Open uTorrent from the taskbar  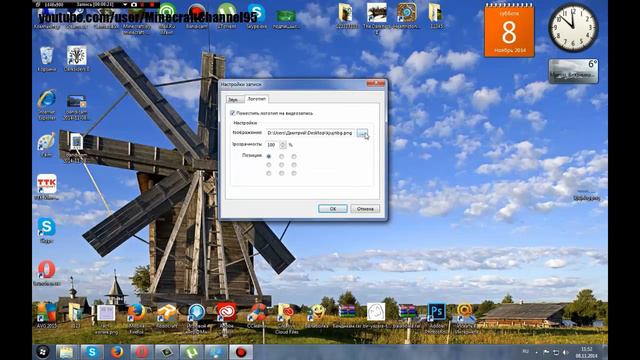point(191,352)
